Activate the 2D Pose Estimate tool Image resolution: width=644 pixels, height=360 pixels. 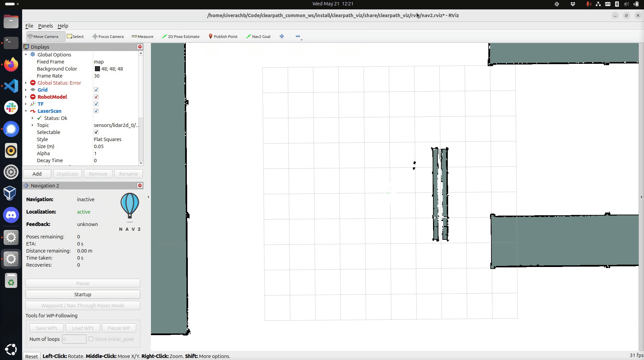181,37
